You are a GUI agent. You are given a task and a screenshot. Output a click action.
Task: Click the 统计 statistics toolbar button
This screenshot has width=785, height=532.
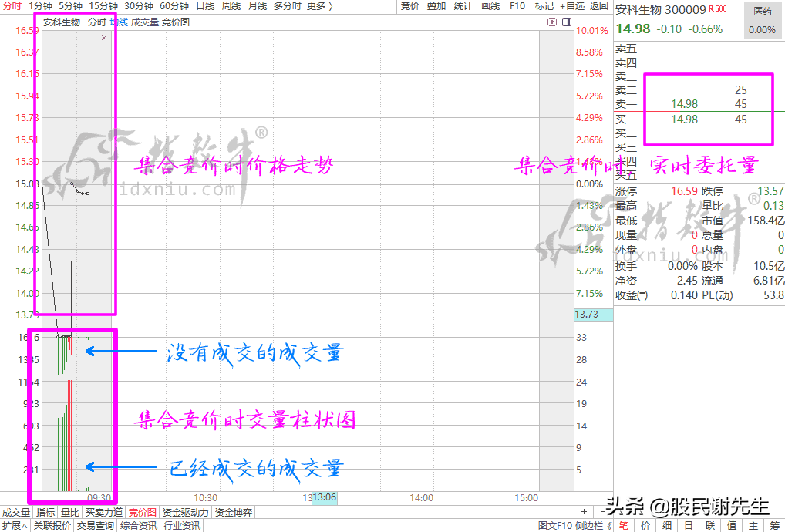463,6
